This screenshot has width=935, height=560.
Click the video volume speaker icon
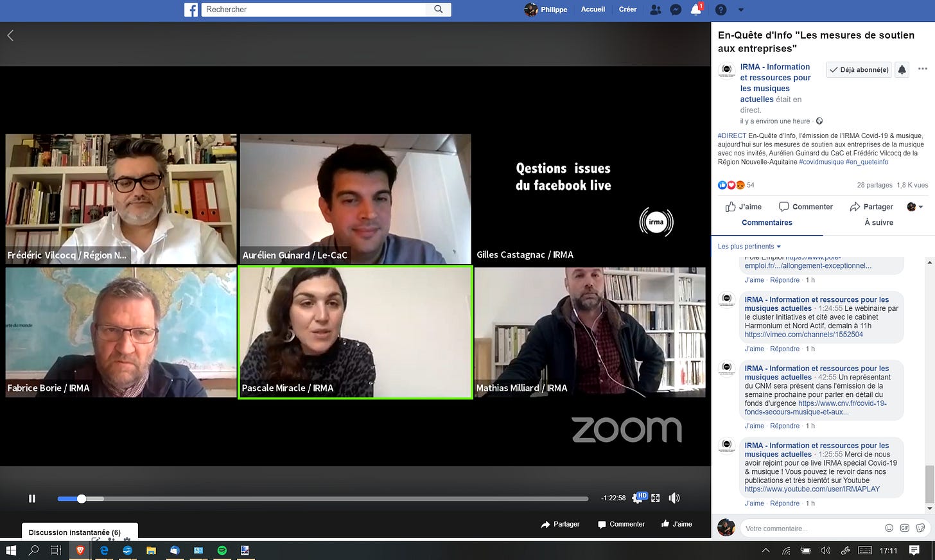[674, 498]
